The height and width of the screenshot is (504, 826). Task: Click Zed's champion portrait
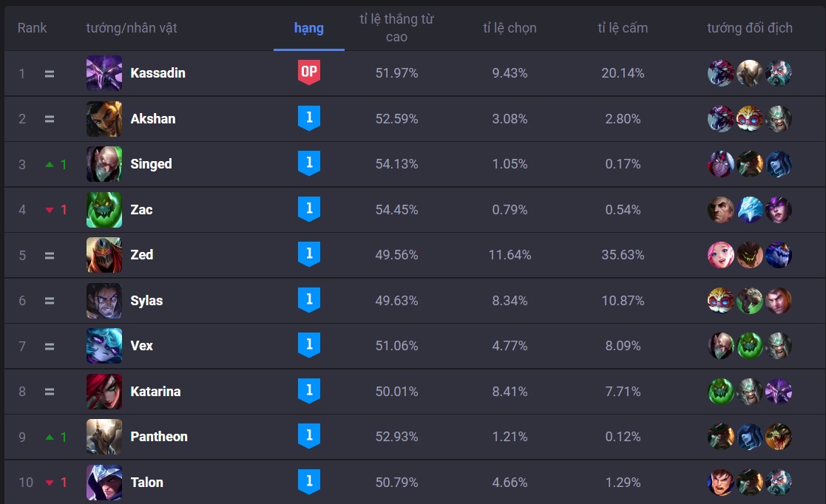(x=104, y=255)
